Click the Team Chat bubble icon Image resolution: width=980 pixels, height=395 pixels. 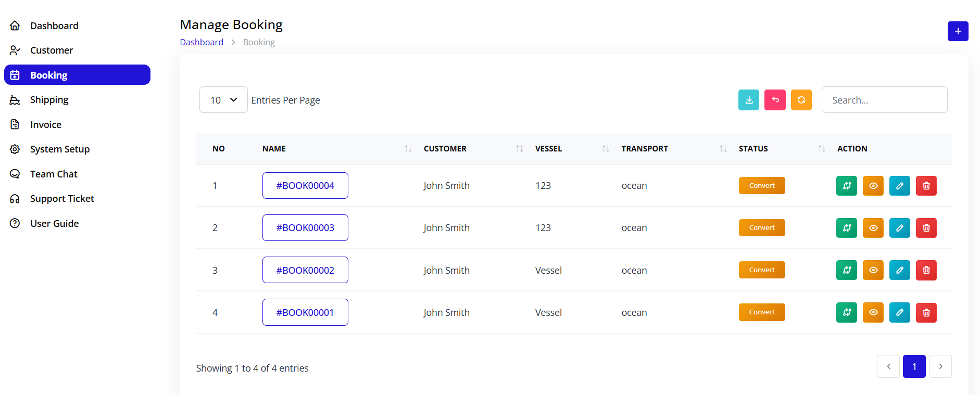(15, 174)
